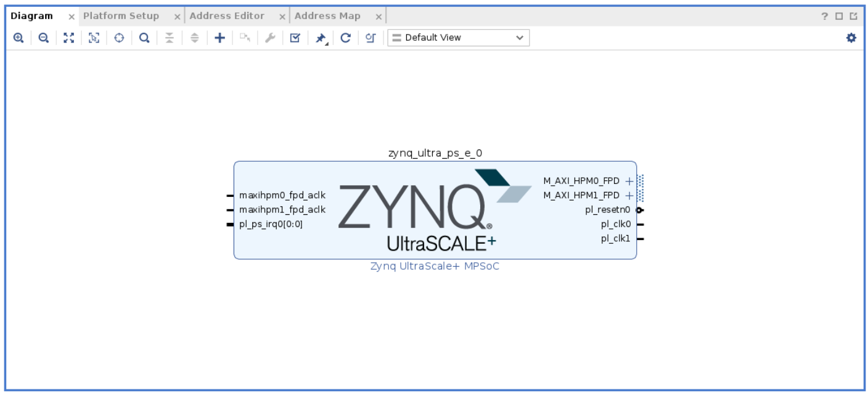Click the Add IP plus icon
The height and width of the screenshot is (395, 868).
click(219, 38)
